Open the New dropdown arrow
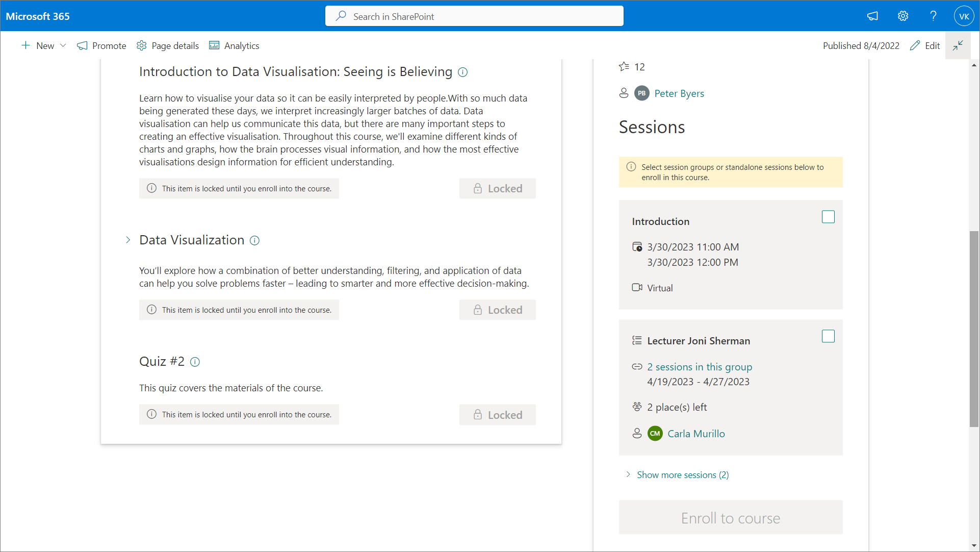The image size is (980, 552). click(x=63, y=45)
